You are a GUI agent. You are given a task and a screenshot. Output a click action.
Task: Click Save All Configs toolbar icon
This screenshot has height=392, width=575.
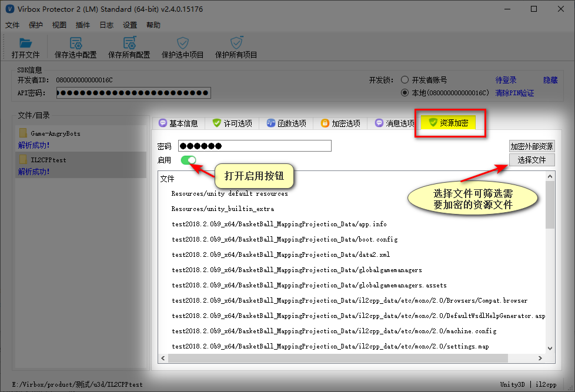[129, 42]
